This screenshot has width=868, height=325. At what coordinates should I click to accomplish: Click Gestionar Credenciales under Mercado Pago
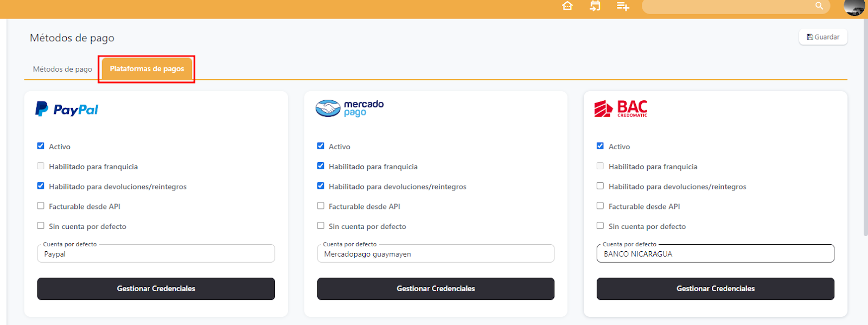435,289
